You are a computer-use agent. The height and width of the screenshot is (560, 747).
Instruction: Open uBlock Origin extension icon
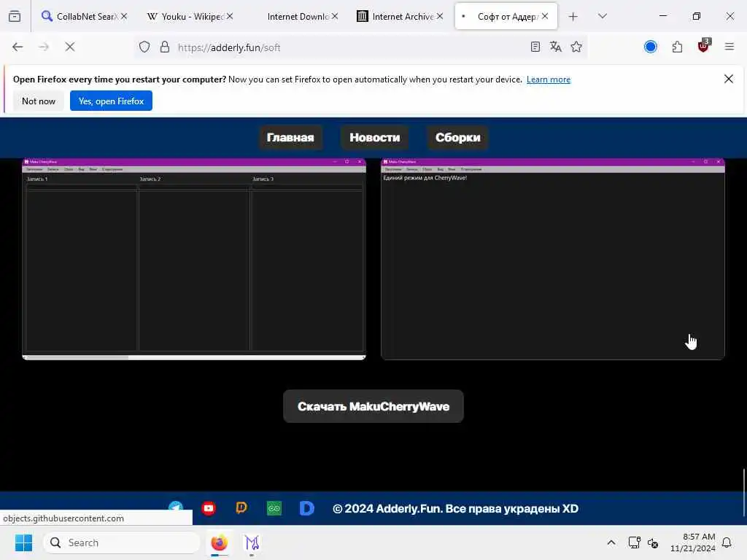point(704,46)
